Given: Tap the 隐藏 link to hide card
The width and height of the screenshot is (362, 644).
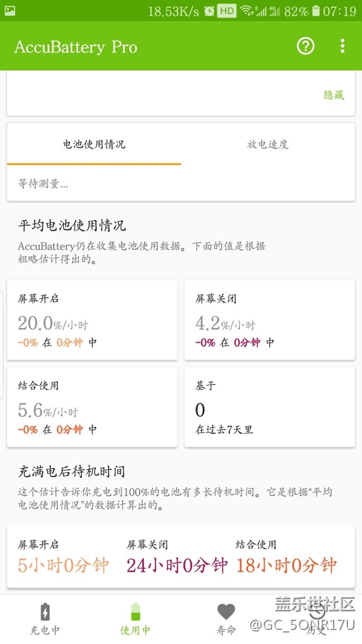Looking at the screenshot, I should coord(334,95).
